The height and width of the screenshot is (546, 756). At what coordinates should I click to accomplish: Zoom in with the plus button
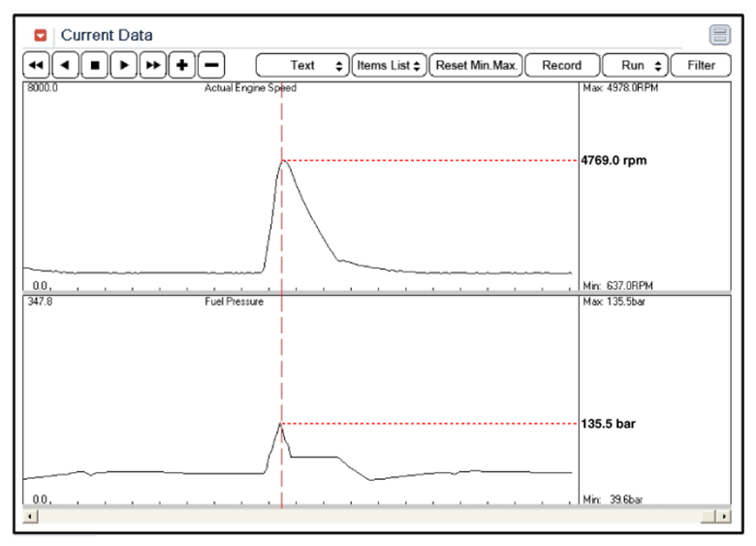click(181, 66)
